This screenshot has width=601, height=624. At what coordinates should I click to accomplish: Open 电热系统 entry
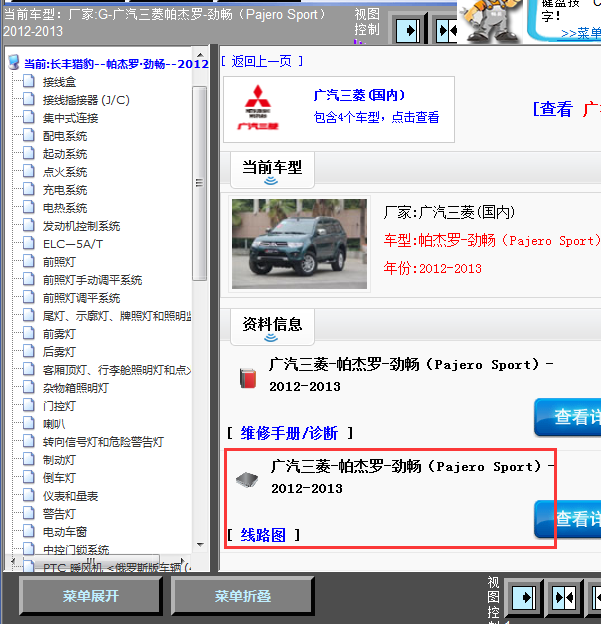point(64,208)
